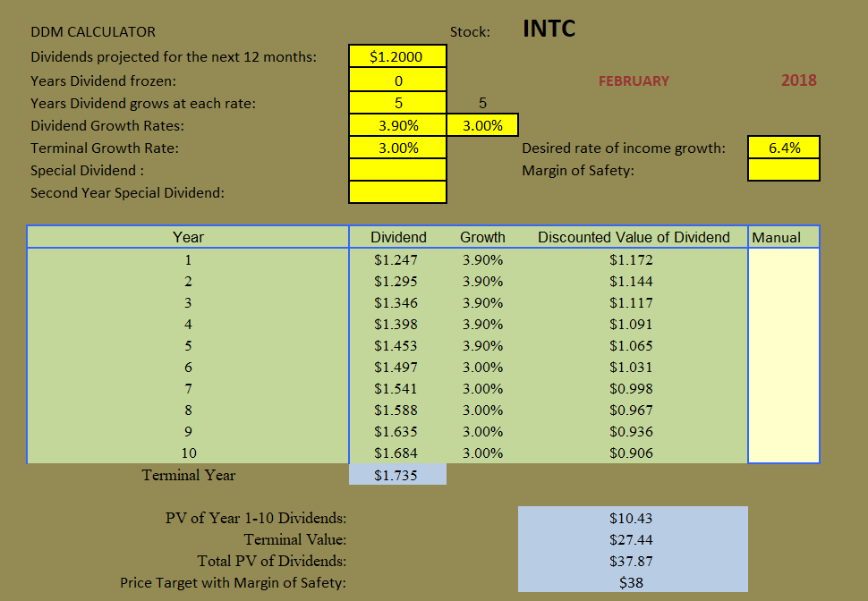Select discounted value $1.144 for year 2
This screenshot has height=601, width=868.
pos(631,281)
